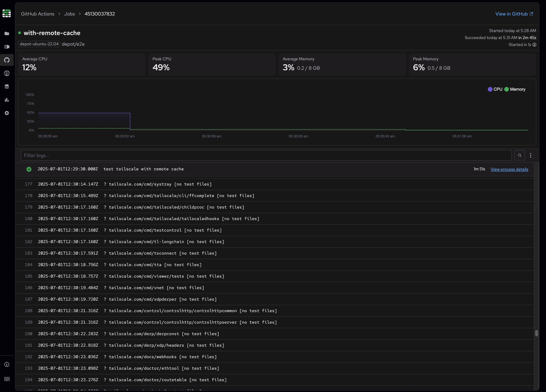
Task: Navigate to Jobs in the breadcrumb
Action: click(x=69, y=14)
